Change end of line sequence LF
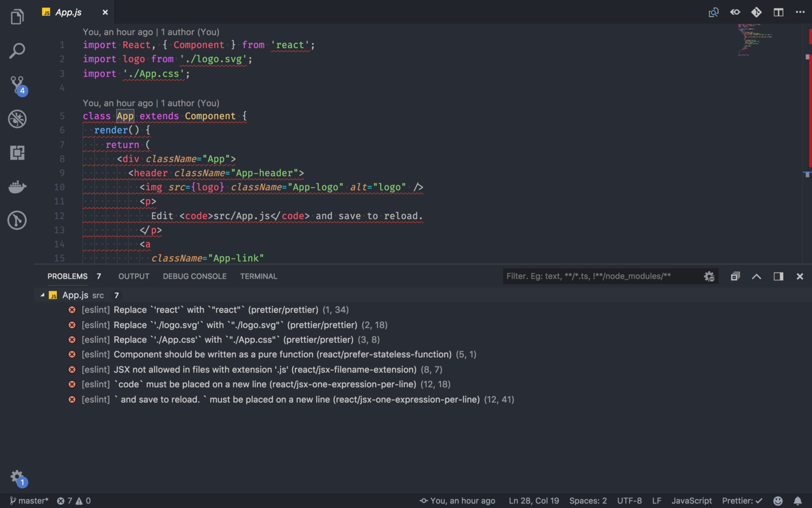 pyautogui.click(x=657, y=501)
